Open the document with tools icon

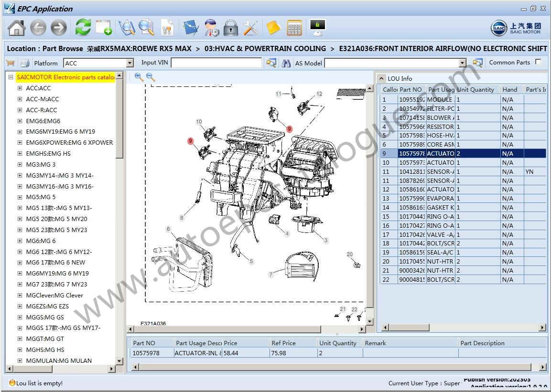[x=167, y=27]
